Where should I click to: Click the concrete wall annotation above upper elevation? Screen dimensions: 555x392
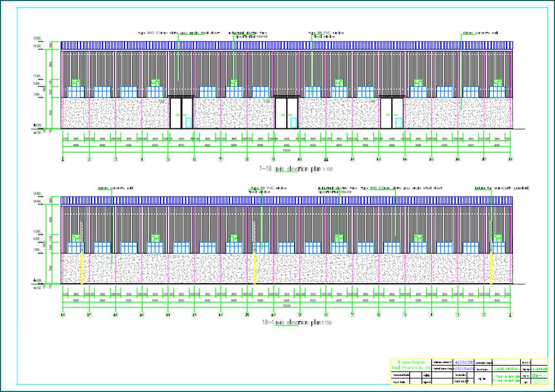(x=479, y=32)
